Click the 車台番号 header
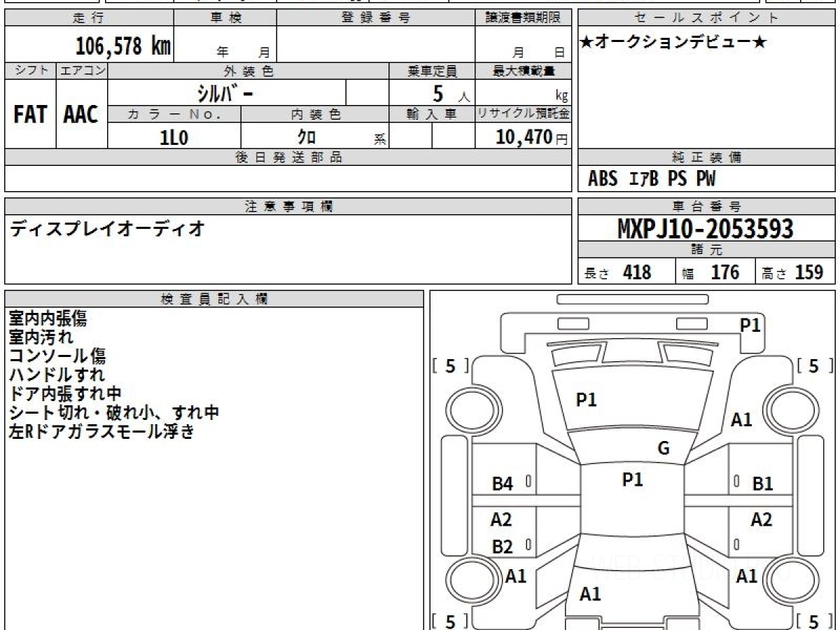This screenshot has width=840, height=630. [707, 206]
